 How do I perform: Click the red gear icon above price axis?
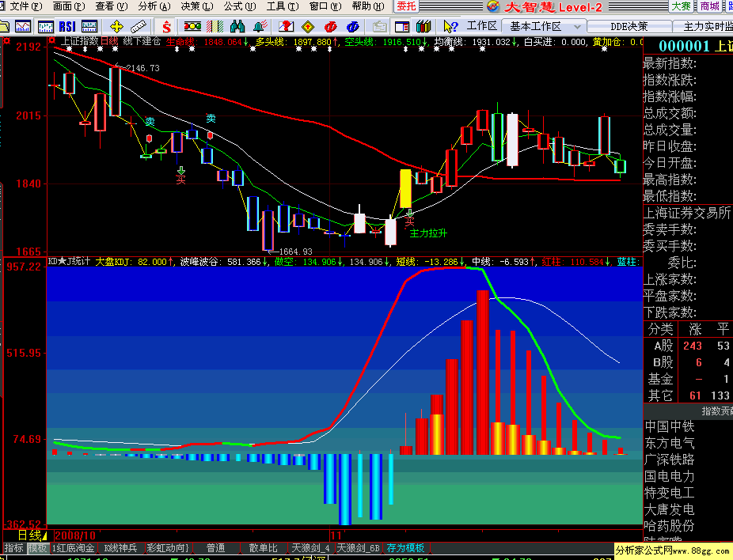(6, 41)
